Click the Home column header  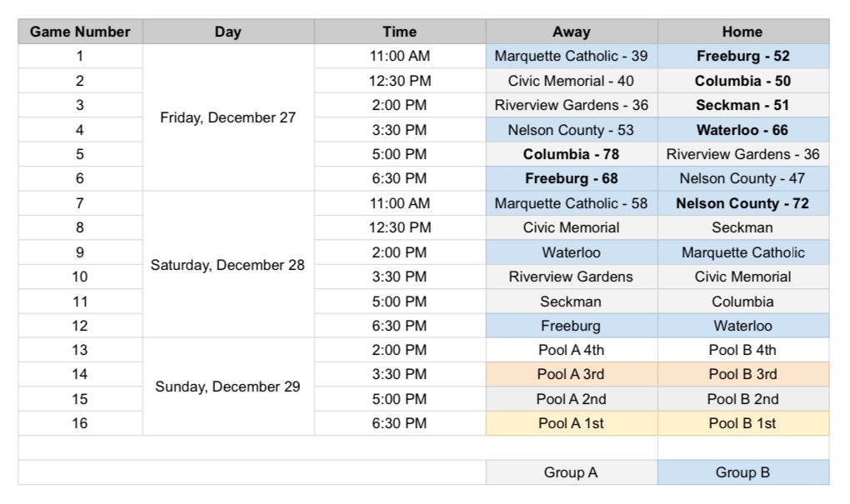click(742, 32)
